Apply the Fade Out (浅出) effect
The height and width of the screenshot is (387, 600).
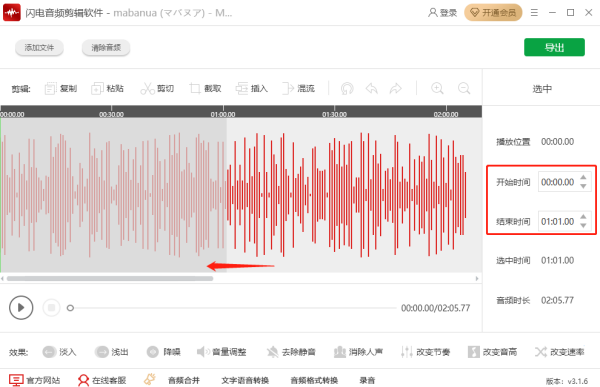(111, 351)
